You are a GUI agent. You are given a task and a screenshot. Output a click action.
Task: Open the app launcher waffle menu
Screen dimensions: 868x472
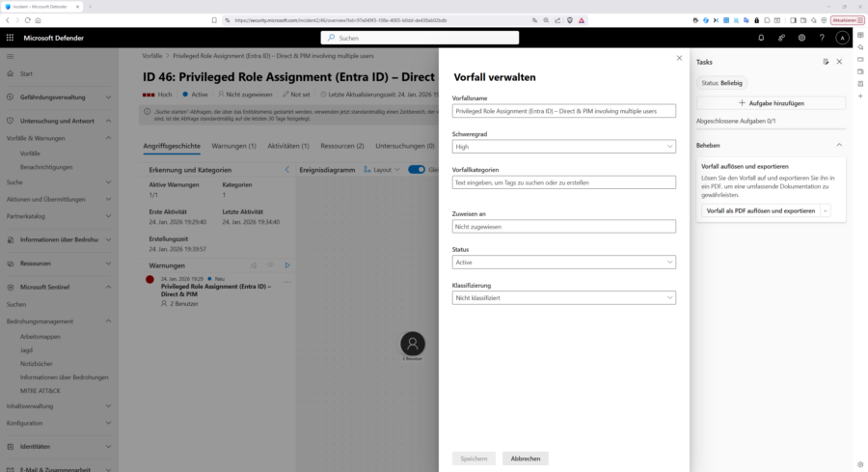click(10, 38)
